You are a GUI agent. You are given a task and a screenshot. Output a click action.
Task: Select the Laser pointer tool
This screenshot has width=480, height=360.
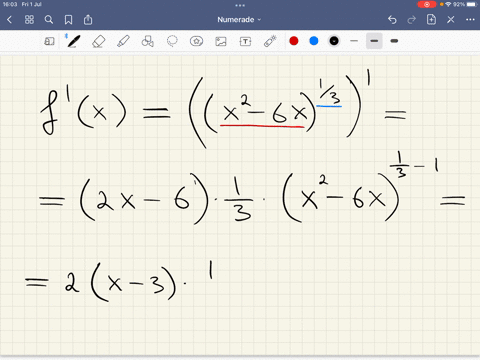270,41
